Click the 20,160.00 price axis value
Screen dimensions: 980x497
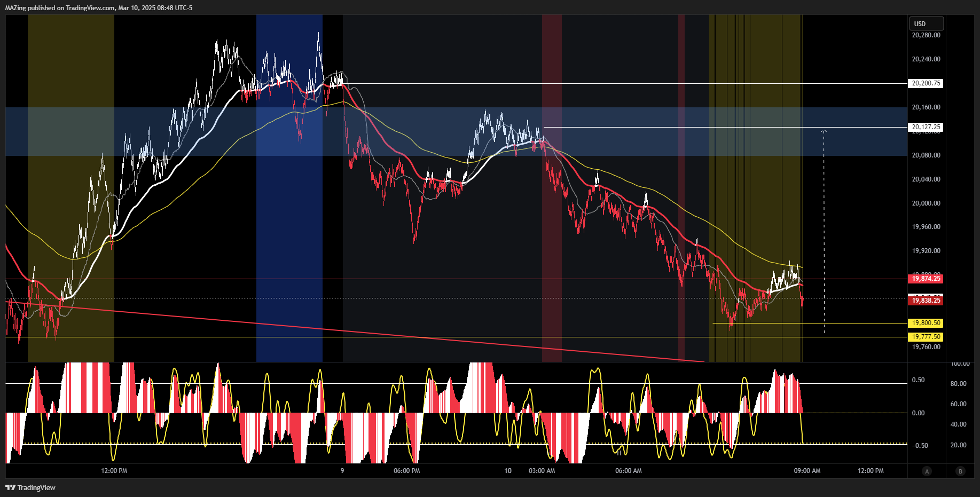926,107
